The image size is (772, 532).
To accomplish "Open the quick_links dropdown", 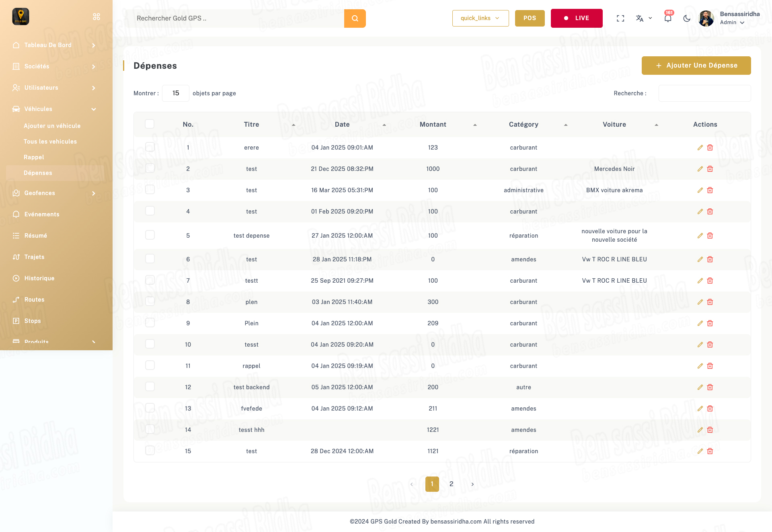I will 480,18.
